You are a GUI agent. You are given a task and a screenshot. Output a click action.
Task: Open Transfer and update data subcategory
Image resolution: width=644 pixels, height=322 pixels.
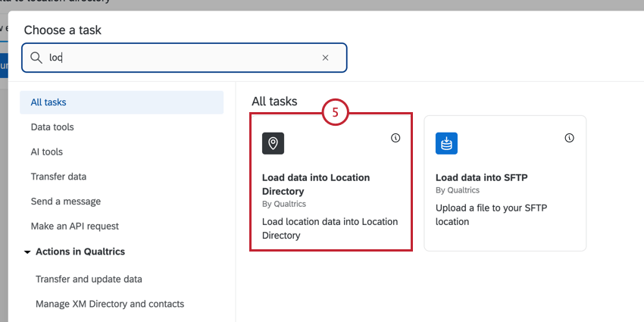(x=89, y=279)
